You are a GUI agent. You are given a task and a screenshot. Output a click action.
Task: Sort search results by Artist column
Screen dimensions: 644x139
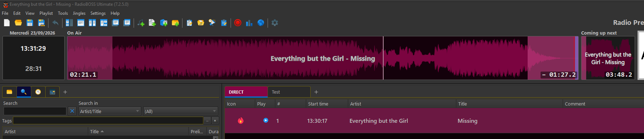coord(45,131)
